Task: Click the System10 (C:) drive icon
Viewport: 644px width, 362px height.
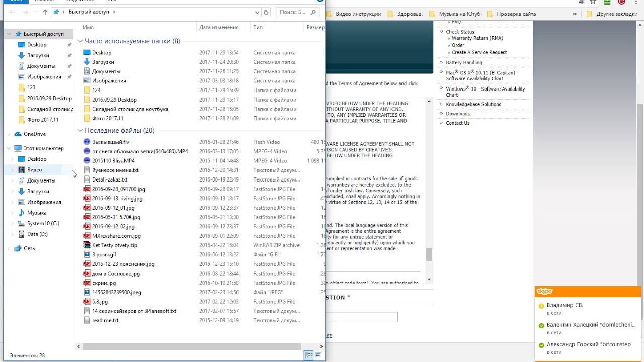Action: tap(21, 224)
